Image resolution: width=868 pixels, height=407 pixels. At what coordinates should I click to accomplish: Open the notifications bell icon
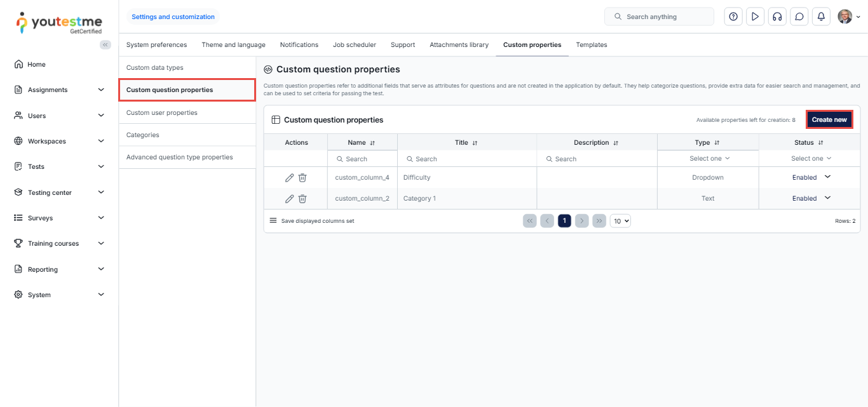pyautogui.click(x=821, y=17)
